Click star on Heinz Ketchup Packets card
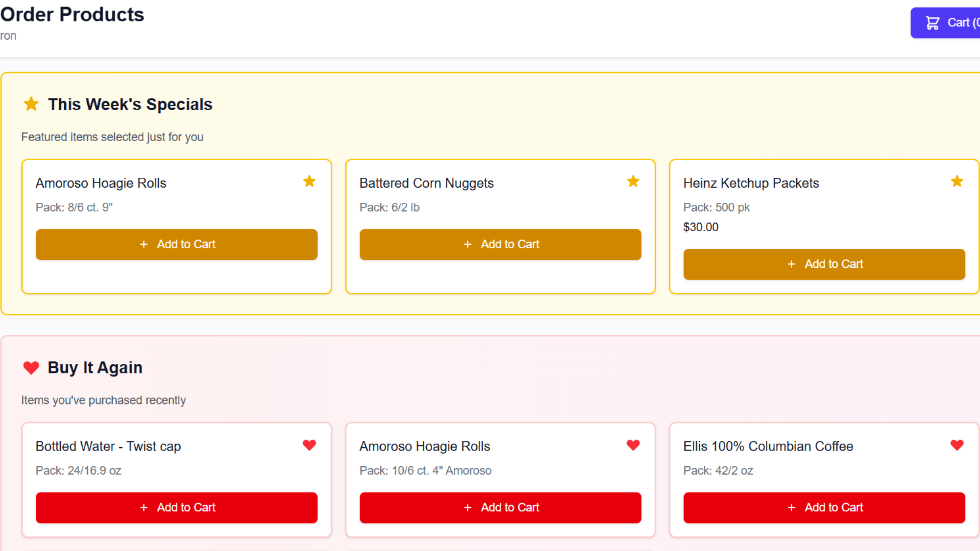Screen dimensions: 980x551 click(957, 181)
